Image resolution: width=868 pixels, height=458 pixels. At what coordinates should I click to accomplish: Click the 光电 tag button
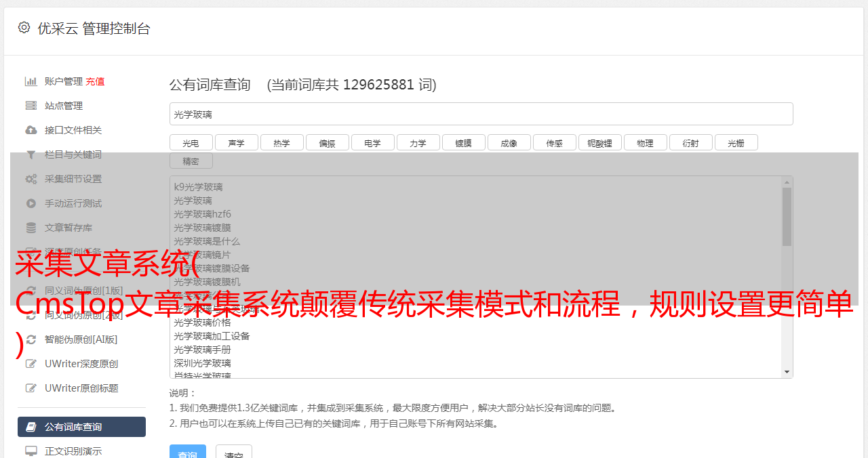[x=191, y=142]
